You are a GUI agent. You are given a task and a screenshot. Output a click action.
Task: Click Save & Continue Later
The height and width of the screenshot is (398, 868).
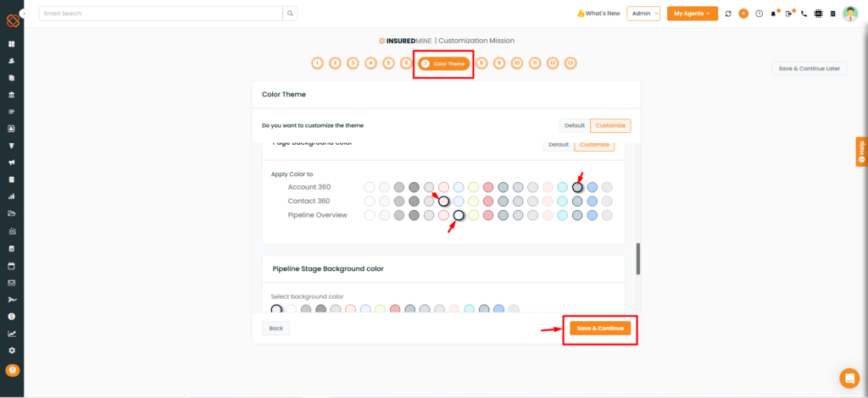coord(809,69)
